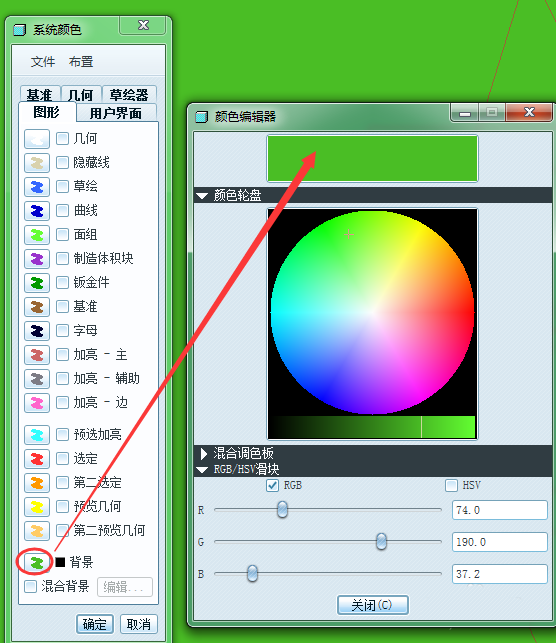Open color button for 几何 (Geometry)
556x643 pixels.
click(x=37, y=139)
